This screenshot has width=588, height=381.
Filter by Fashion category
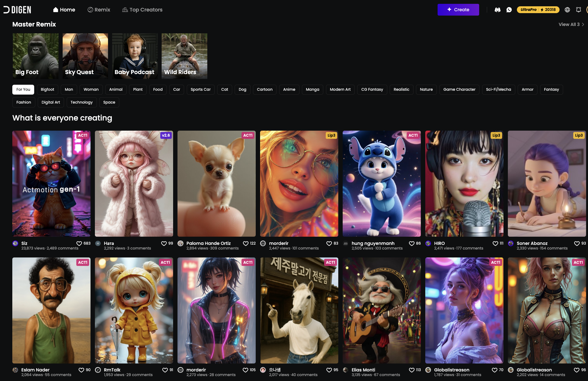[x=24, y=102]
